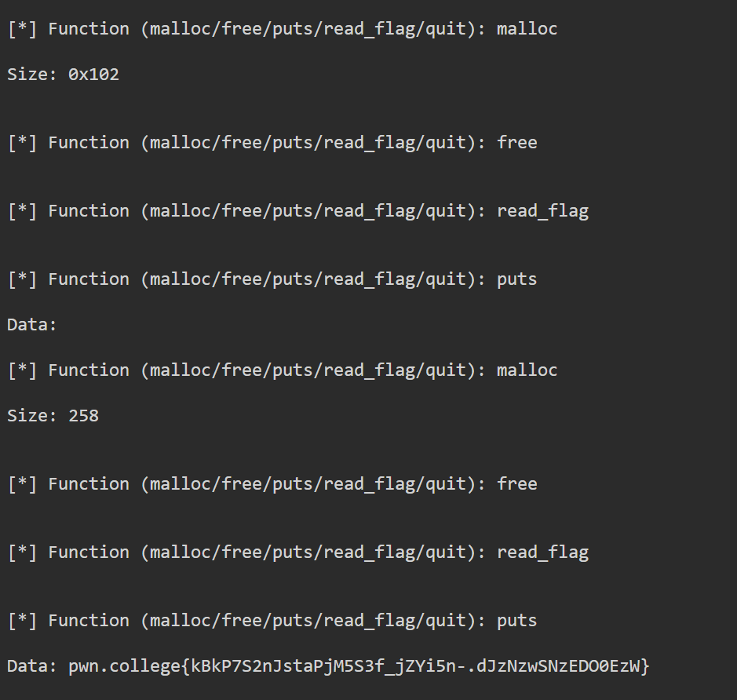Viewport: 737px width, 700px height.
Task: Click the Data: label preceding the flag
Action: [32, 666]
